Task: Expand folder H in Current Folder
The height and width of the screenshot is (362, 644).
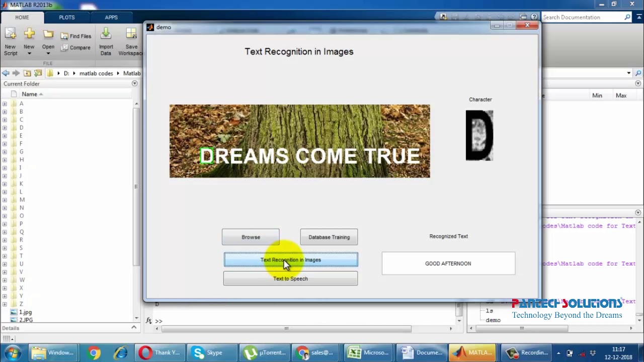Action: pyautogui.click(x=5, y=160)
